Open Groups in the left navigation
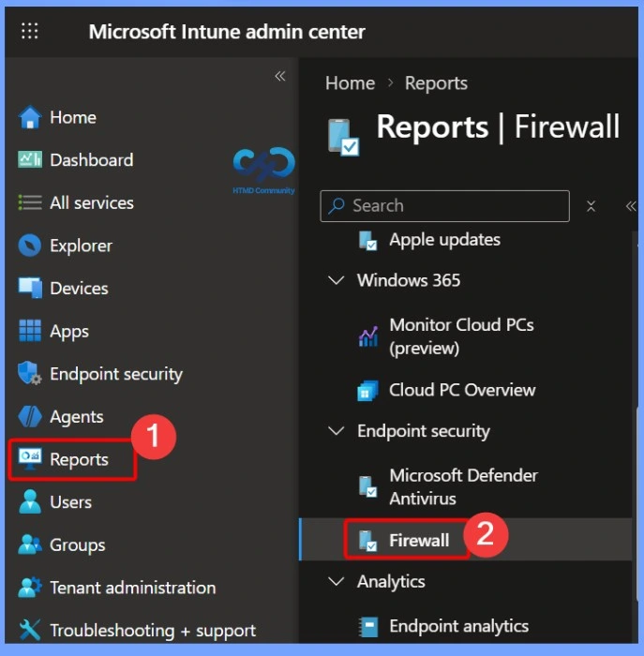The height and width of the screenshot is (656, 644). [x=77, y=545]
